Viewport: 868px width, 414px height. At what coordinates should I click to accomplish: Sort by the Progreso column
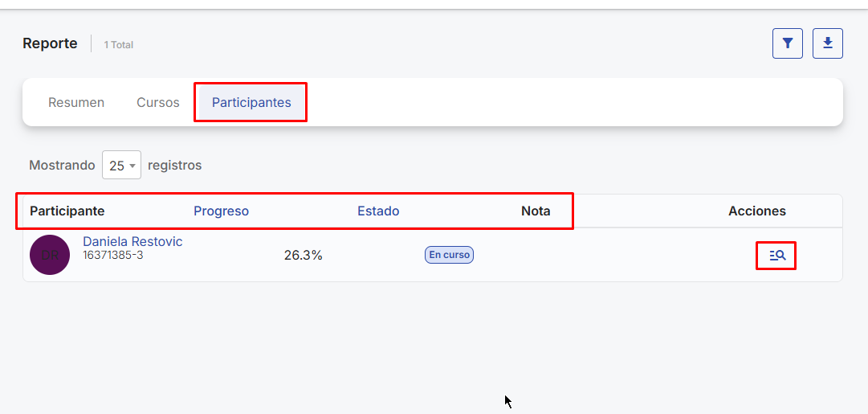(x=221, y=211)
